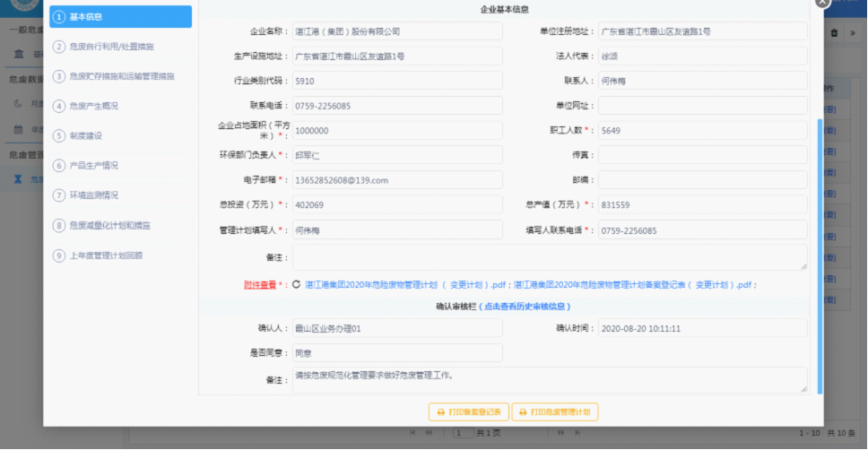This screenshot has width=868, height=450.
Task: Click the 环保部门负责人 field
Action: click(x=397, y=156)
